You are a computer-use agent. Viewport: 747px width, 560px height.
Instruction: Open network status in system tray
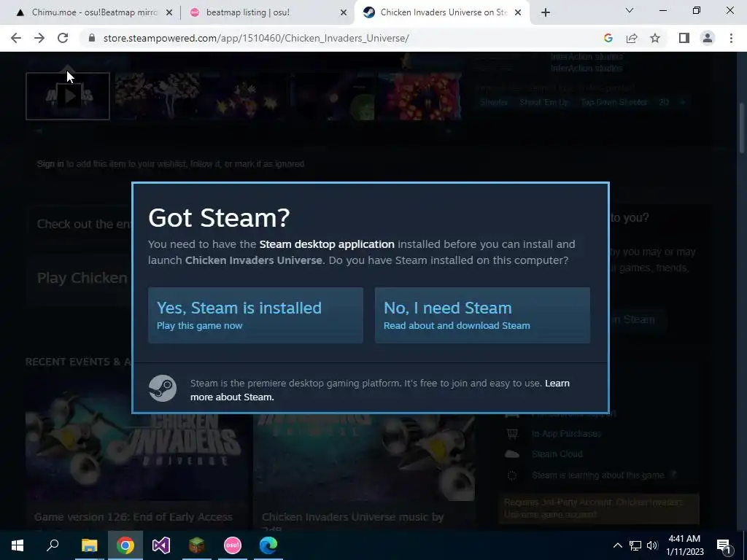635,545
